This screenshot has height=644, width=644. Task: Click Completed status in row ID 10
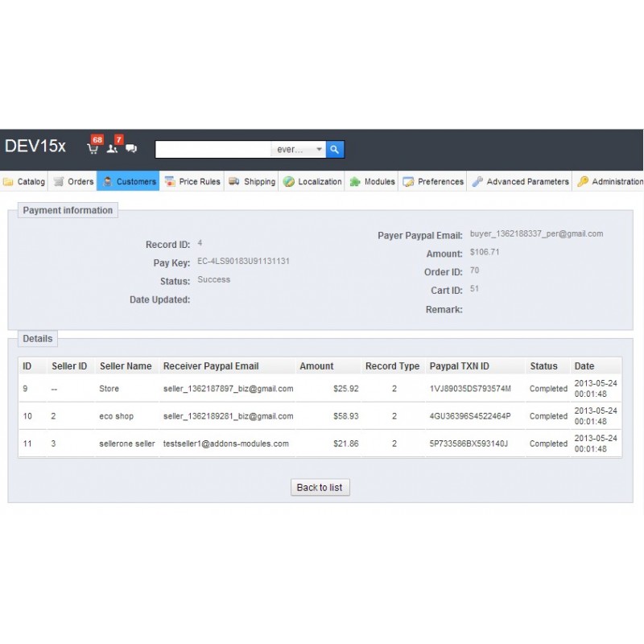[548, 416]
